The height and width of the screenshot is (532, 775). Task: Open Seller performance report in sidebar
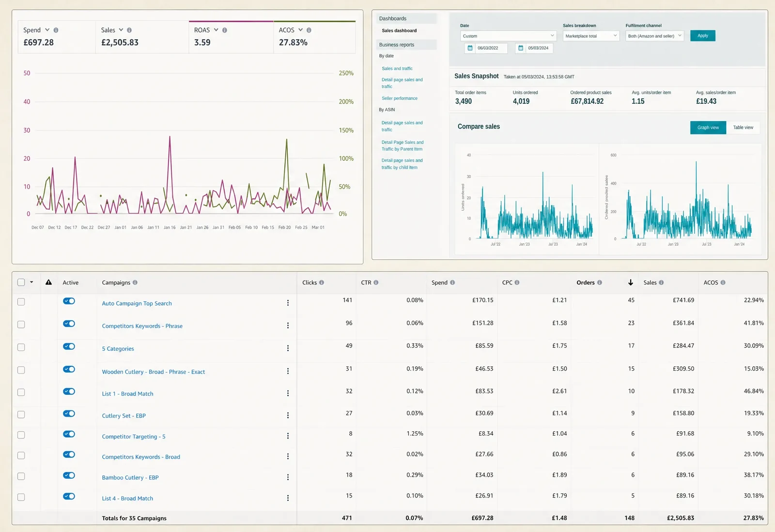pyautogui.click(x=400, y=98)
